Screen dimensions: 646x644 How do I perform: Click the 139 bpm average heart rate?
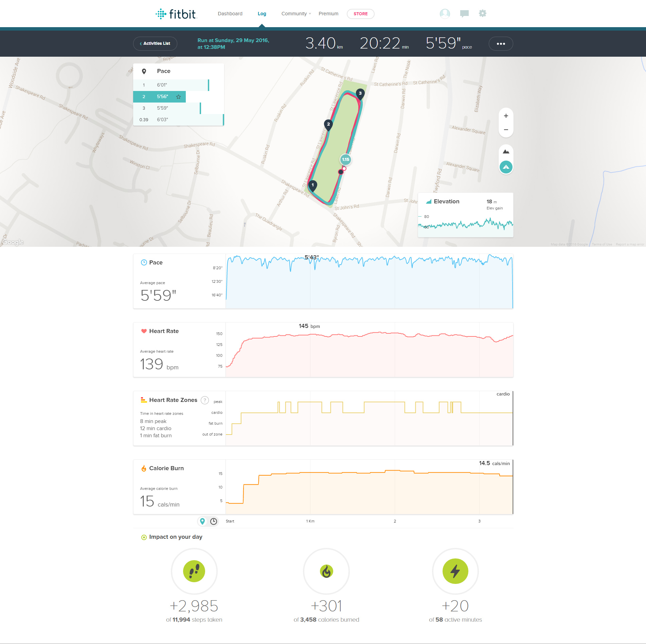click(159, 364)
